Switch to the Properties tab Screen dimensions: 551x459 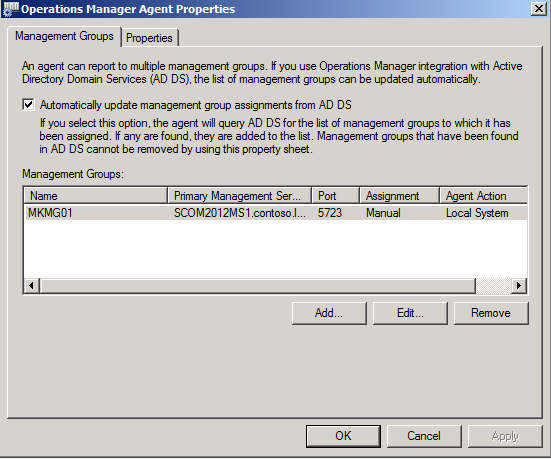(149, 38)
